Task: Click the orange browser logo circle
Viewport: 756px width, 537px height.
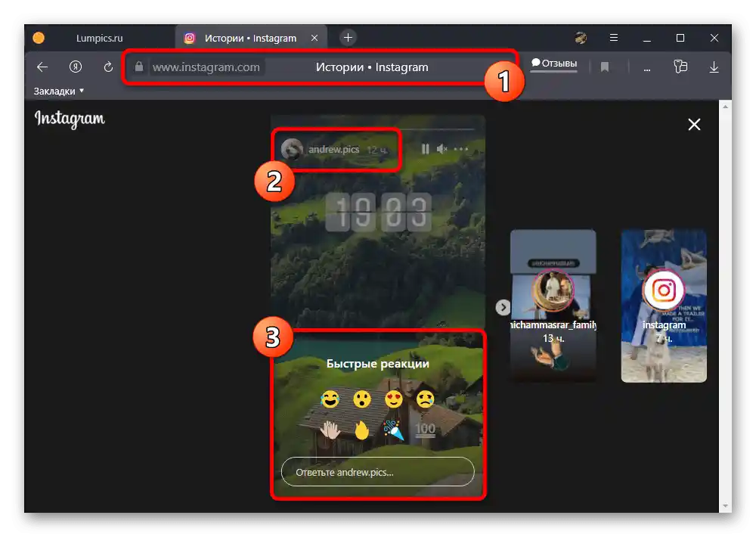Action: point(39,38)
